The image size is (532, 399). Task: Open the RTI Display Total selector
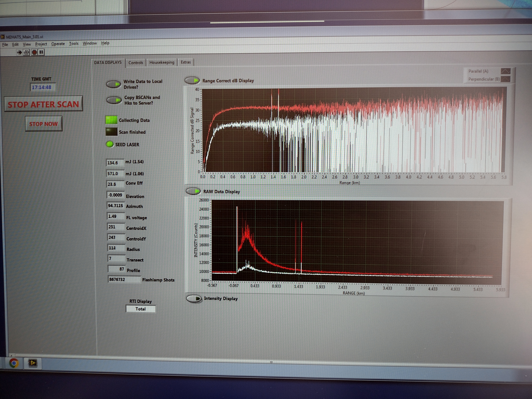pos(141,309)
